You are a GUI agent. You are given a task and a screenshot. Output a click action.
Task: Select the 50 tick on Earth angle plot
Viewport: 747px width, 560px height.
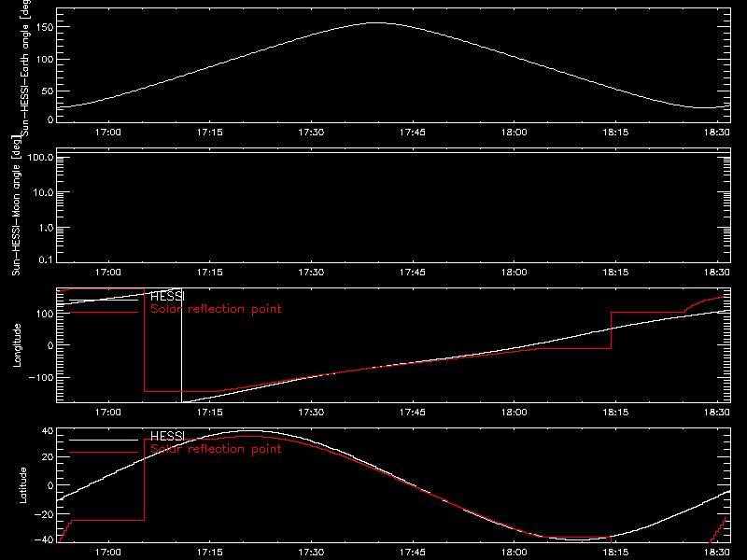(48, 91)
